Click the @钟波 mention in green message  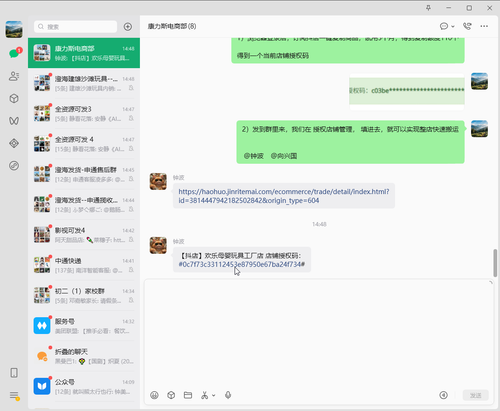pos(254,156)
